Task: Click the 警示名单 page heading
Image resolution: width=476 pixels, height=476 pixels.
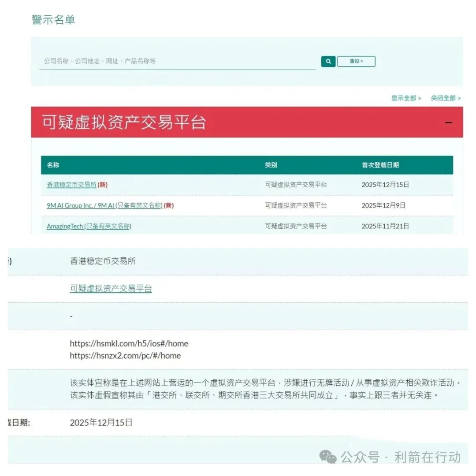Action: pyautogui.click(x=53, y=19)
